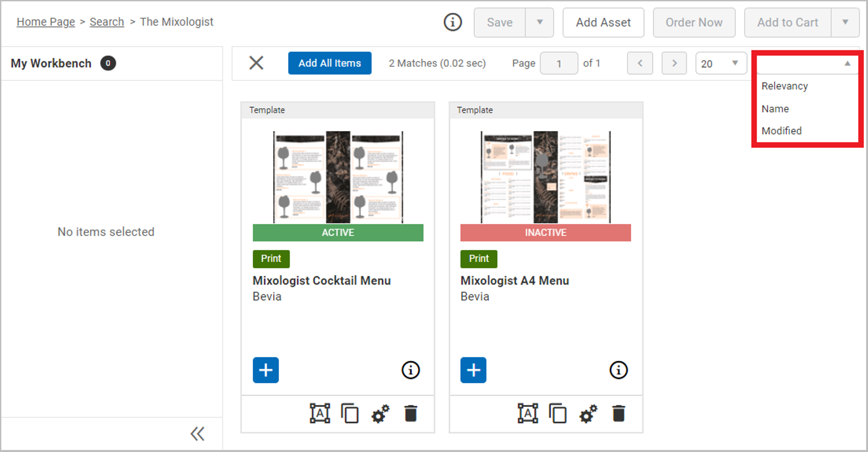
Task: Click the info icon on Mixologist A4 Menu card
Action: (619, 370)
